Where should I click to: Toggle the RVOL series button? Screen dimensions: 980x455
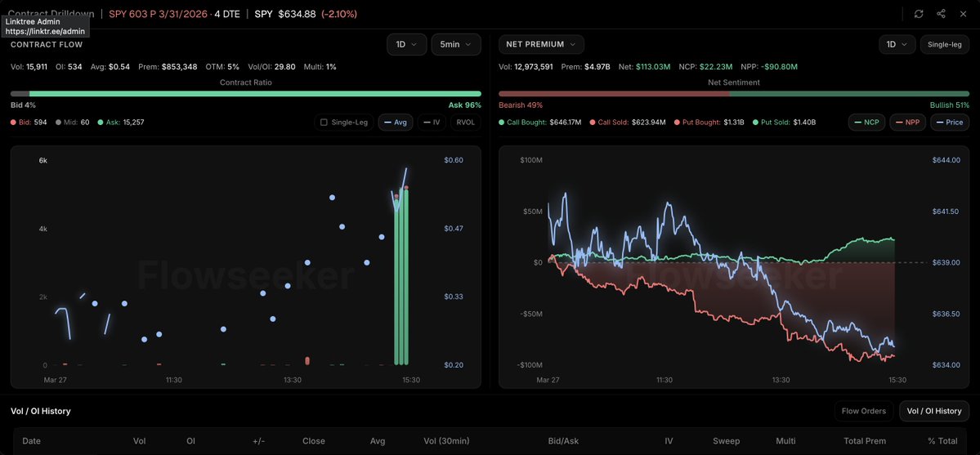(465, 123)
